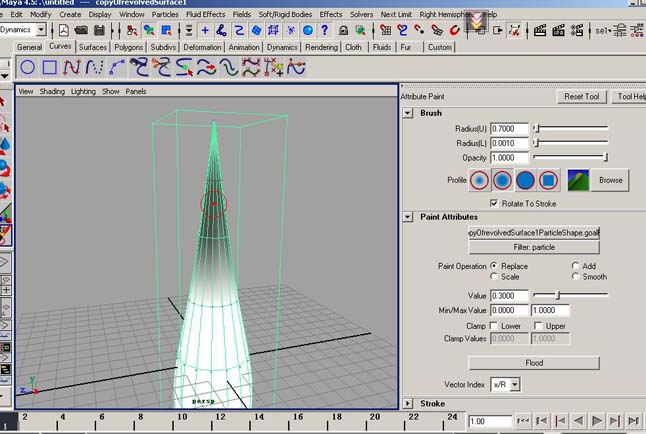Choose the solid round brush profile
Screen dimensions: 646x434
point(525,180)
